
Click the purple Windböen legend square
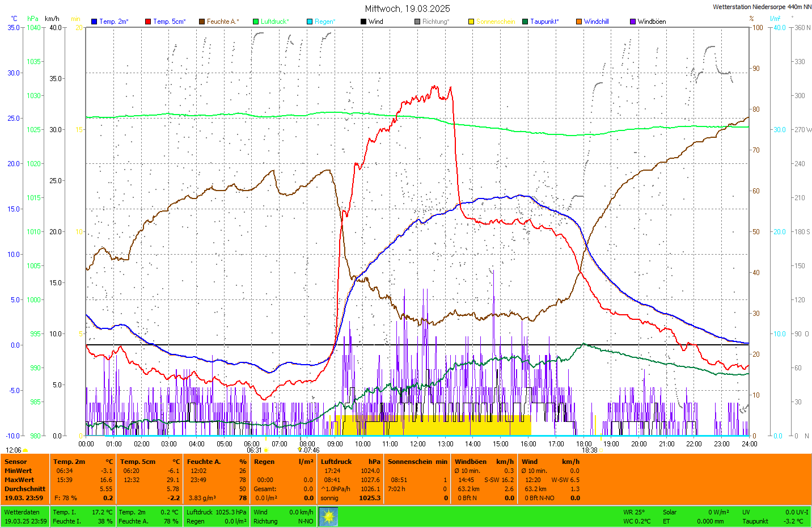tap(633, 22)
